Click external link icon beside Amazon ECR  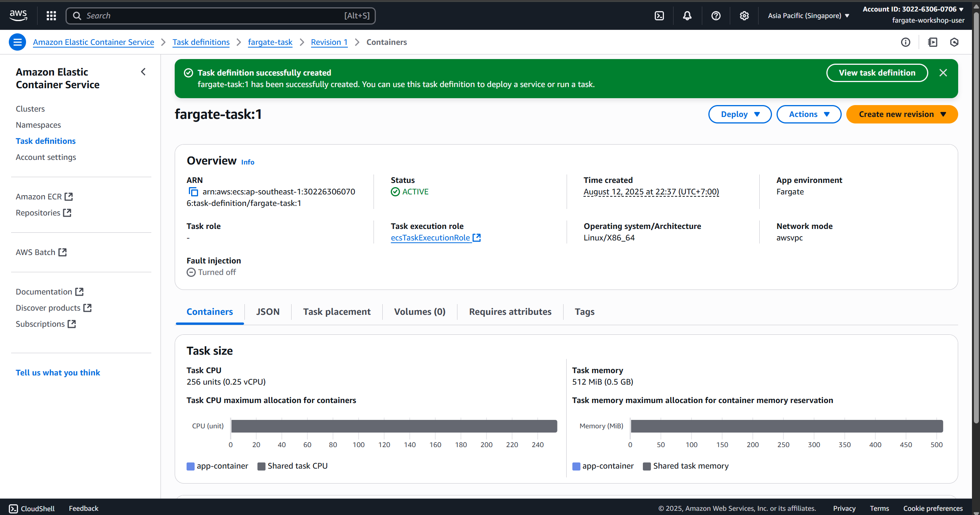(x=69, y=197)
